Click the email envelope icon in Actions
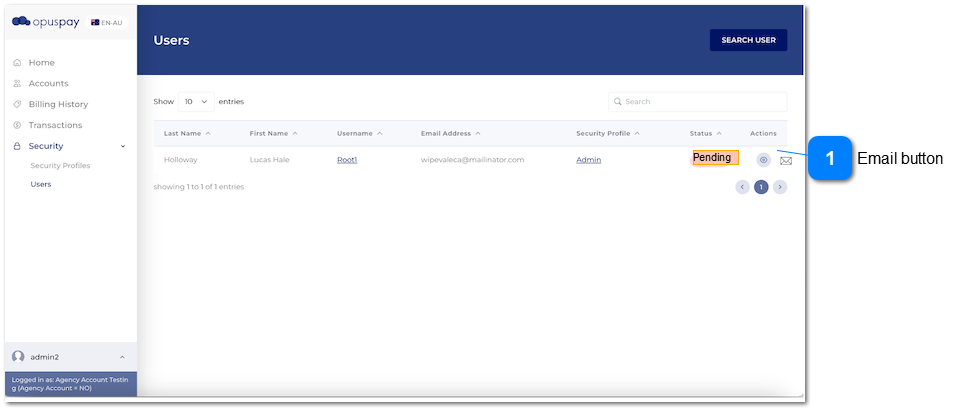The width and height of the screenshot is (959, 411). click(x=786, y=161)
